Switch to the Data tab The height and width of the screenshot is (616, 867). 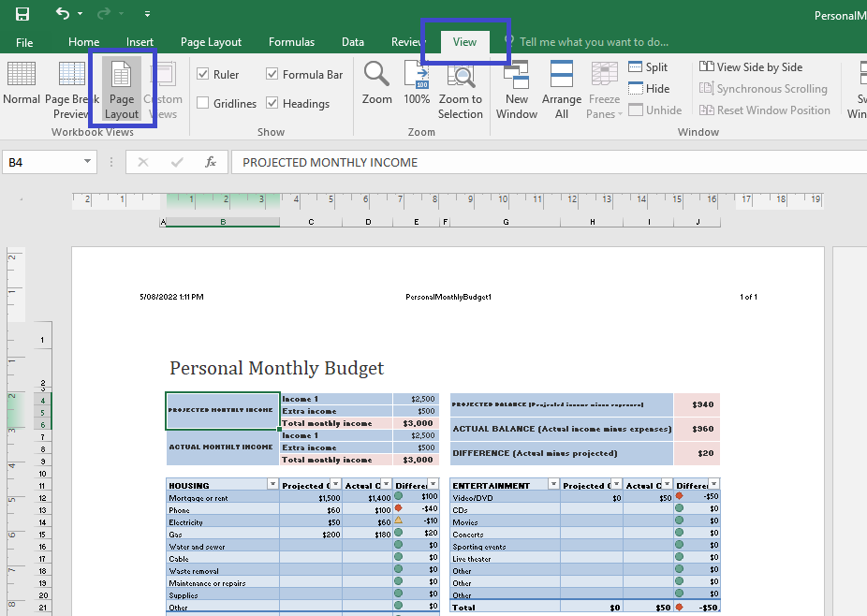tap(353, 42)
